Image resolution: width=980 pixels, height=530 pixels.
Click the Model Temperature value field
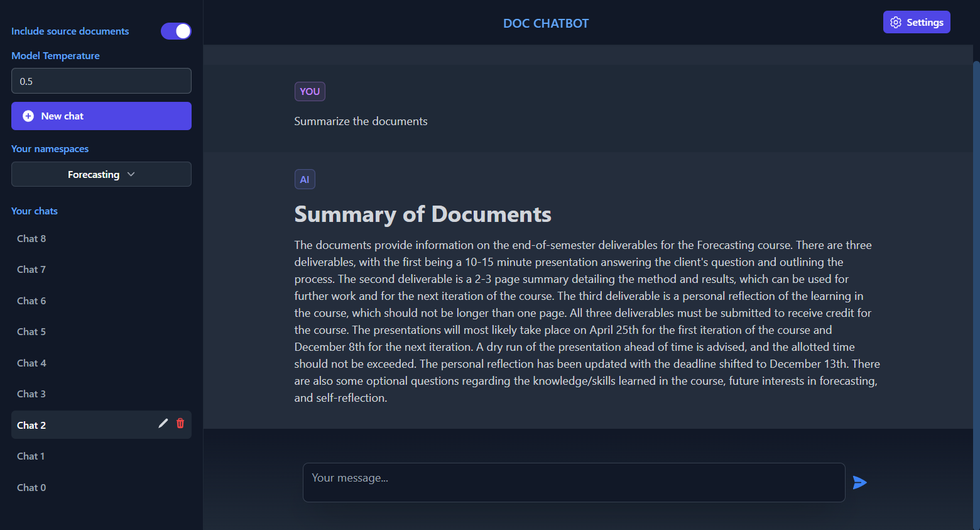pos(101,80)
